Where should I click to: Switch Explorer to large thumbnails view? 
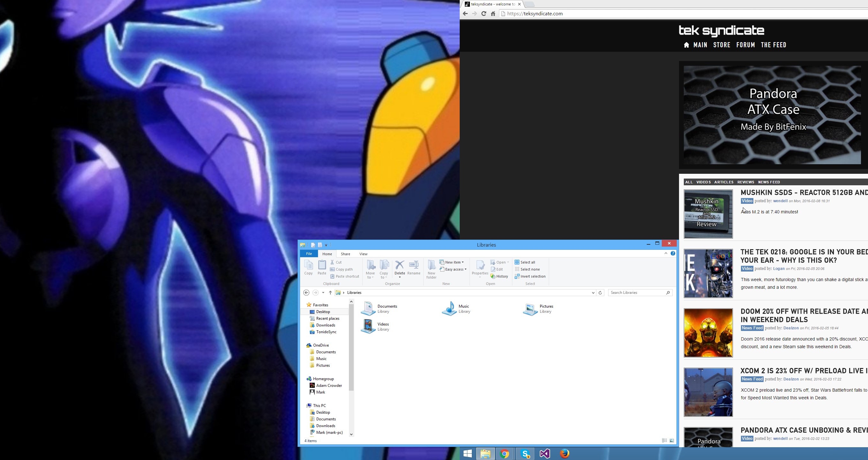point(672,441)
